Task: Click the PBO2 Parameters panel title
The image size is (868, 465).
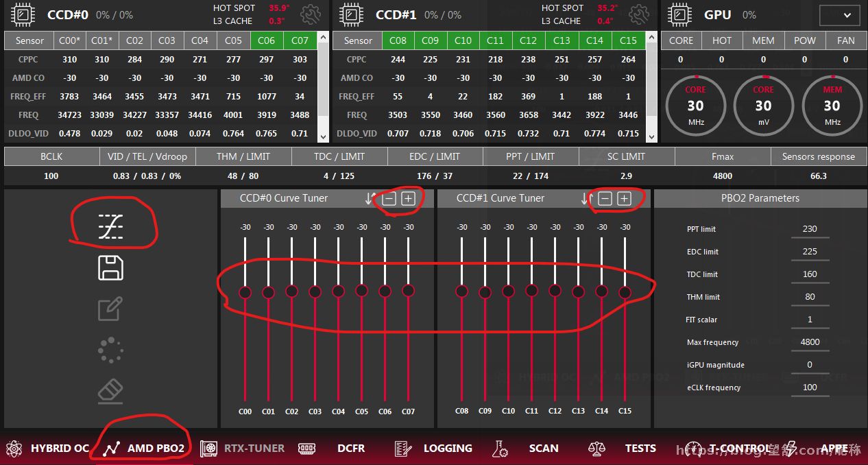Action: [x=760, y=198]
